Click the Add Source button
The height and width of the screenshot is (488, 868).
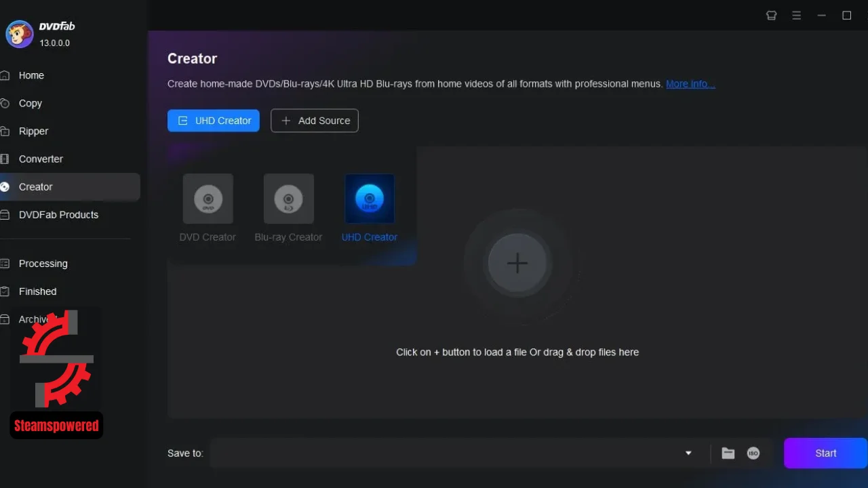315,121
